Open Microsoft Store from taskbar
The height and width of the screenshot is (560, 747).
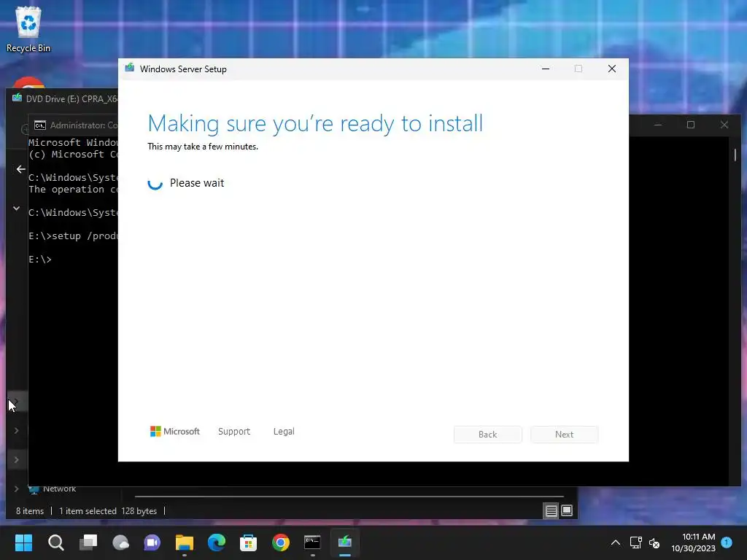(x=248, y=542)
